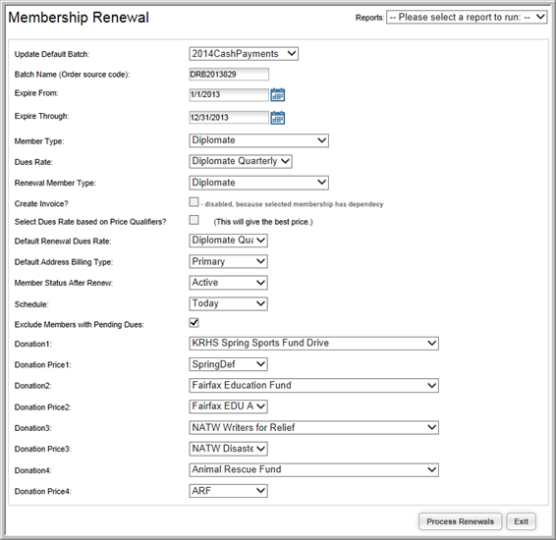This screenshot has width=556, height=540.
Task: Expand the Dues Rate dropdown
Action: 240,161
